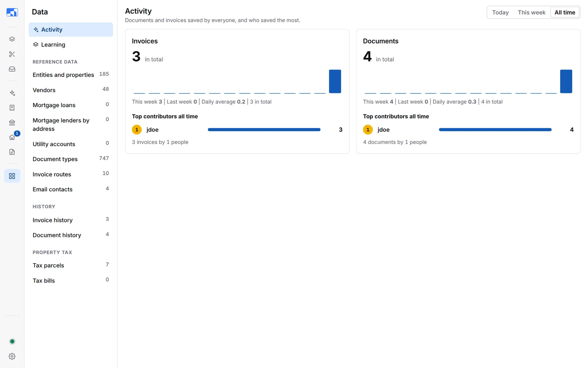Select jdoe in Invoices top contributors
Image resolution: width=588 pixels, height=368 pixels.
(152, 130)
